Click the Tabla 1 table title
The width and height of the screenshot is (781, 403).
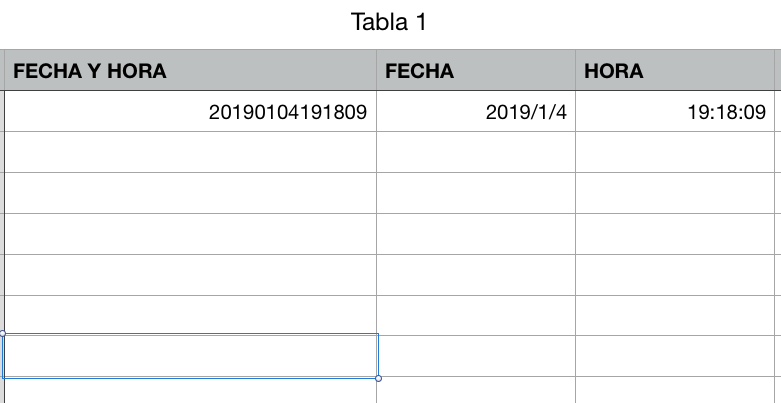390,21
